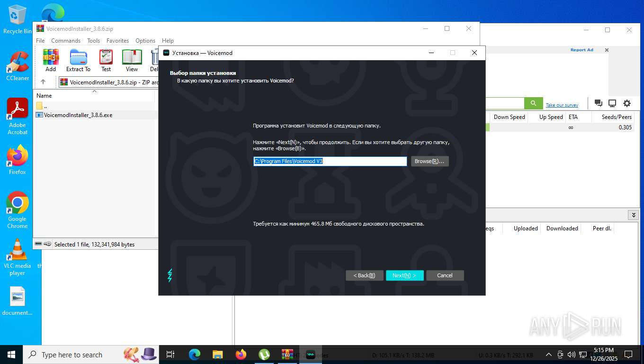This screenshot has height=364, width=644.
Task: Open the File menu in WinRAR
Action: click(40, 41)
